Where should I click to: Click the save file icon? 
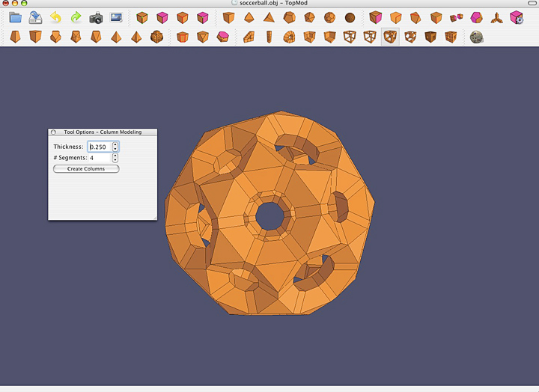pyautogui.click(x=35, y=17)
